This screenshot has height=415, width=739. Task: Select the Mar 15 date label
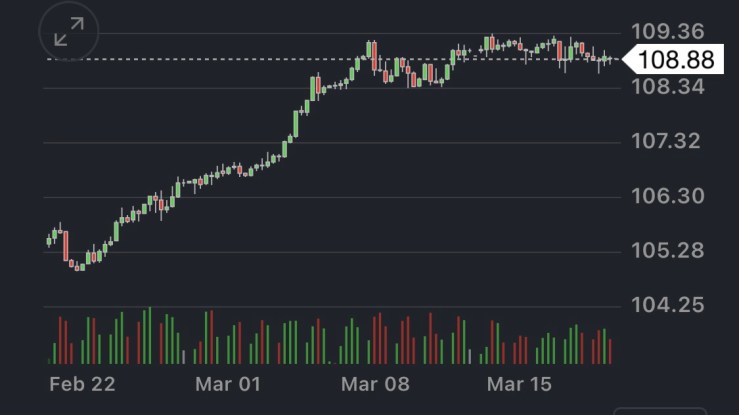point(519,384)
